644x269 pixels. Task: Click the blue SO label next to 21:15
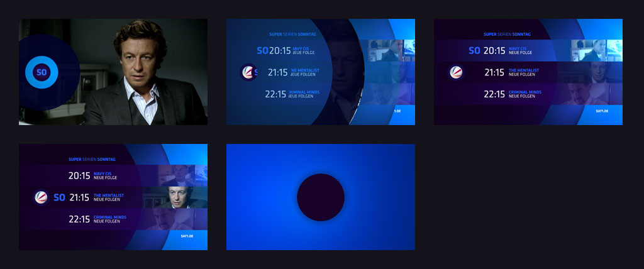pos(60,197)
